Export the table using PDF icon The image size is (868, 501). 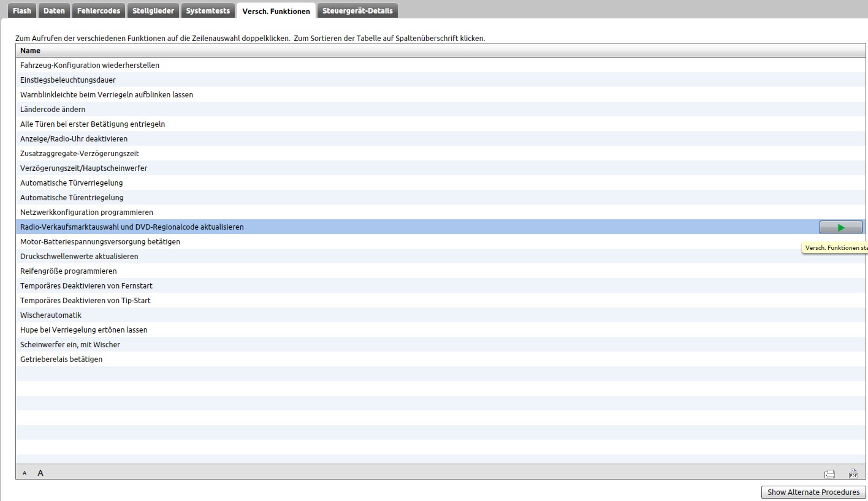(853, 473)
